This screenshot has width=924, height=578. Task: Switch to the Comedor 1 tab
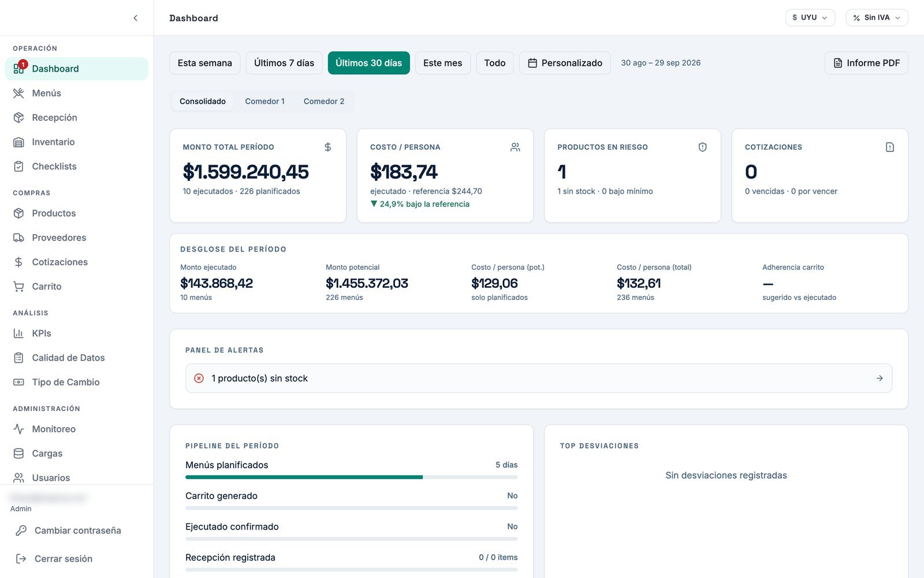click(264, 101)
